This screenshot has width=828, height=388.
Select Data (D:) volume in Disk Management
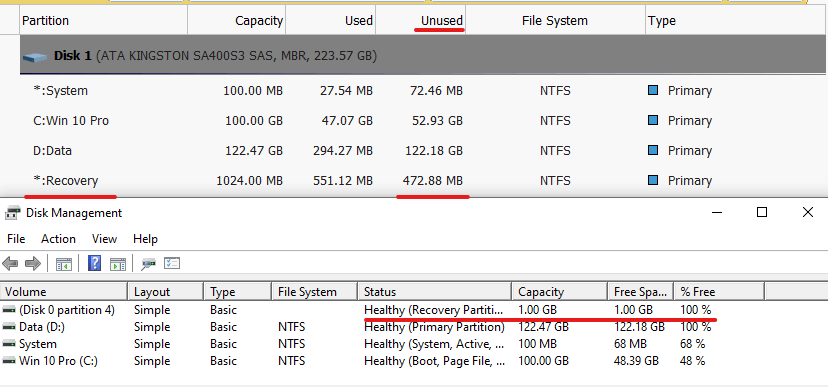(x=42, y=327)
